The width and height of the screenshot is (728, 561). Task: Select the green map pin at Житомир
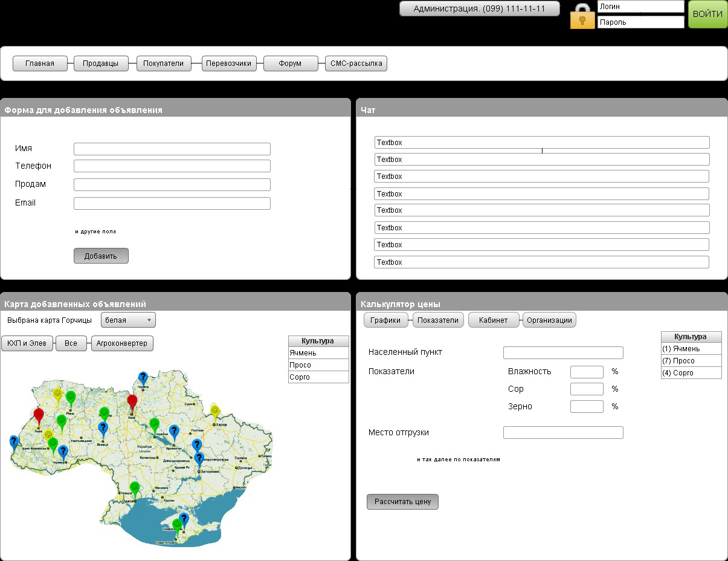click(105, 415)
